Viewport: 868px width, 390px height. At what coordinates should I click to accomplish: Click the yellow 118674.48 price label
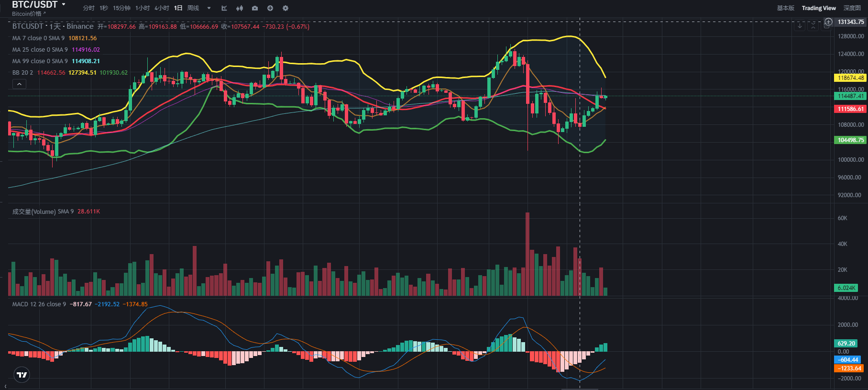(850, 78)
